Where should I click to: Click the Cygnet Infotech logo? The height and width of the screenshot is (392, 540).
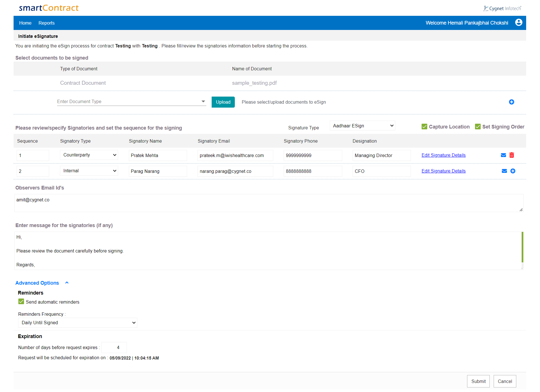(x=502, y=8)
